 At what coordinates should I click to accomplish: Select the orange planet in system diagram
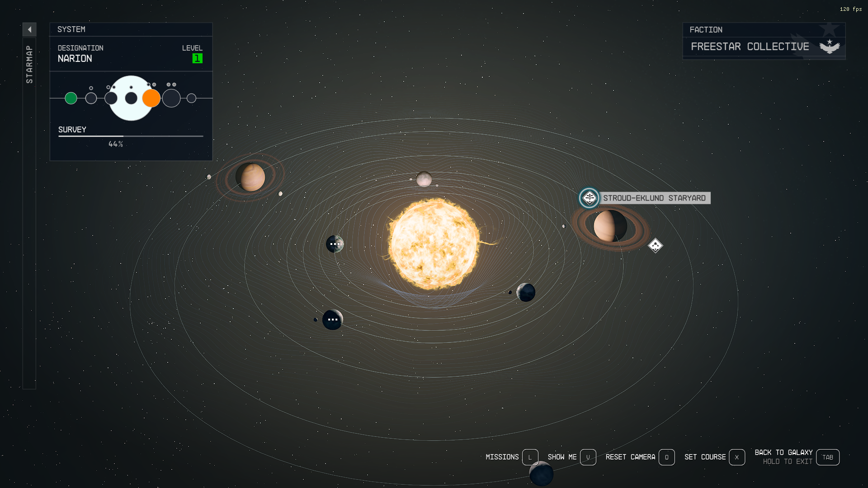coord(151,98)
